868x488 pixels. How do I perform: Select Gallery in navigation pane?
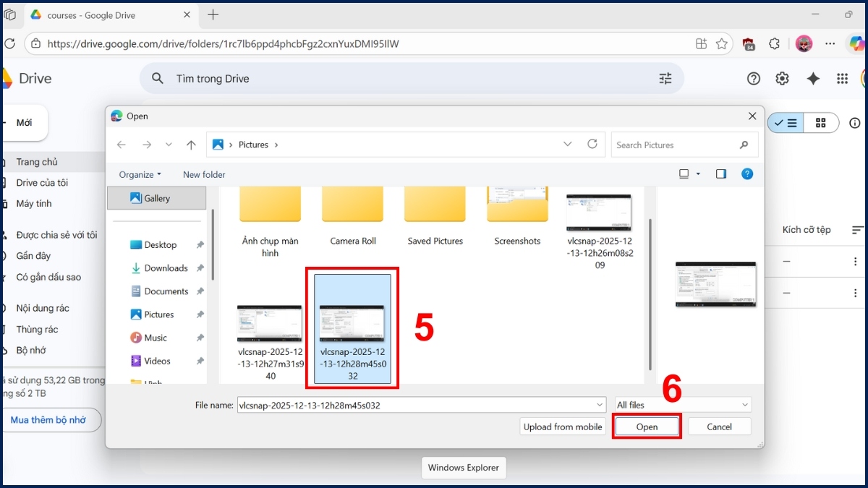click(x=157, y=198)
